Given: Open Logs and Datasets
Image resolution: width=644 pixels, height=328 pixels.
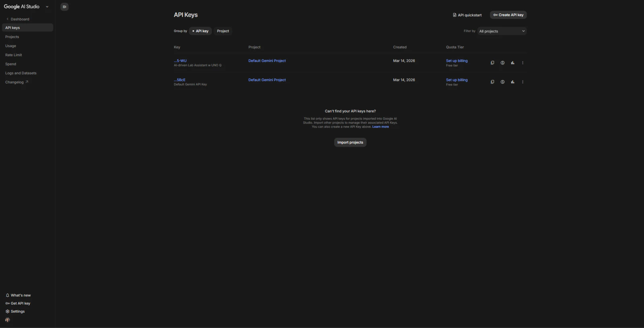Looking at the screenshot, I should 21,73.
